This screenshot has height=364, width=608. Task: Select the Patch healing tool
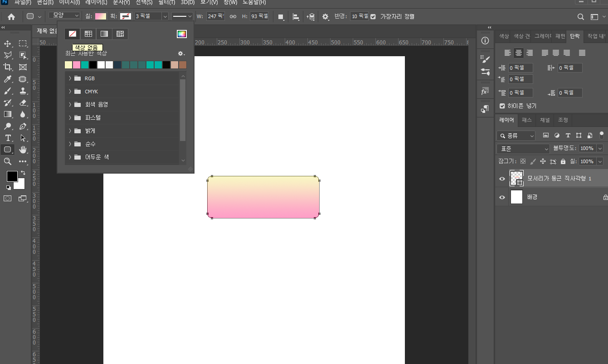tap(23, 79)
